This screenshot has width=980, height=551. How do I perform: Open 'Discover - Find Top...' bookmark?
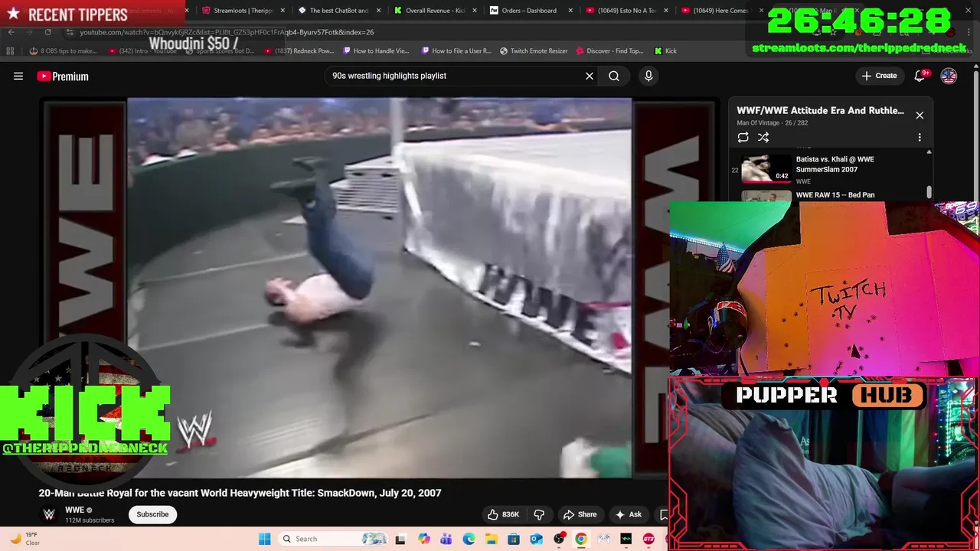[x=609, y=51]
